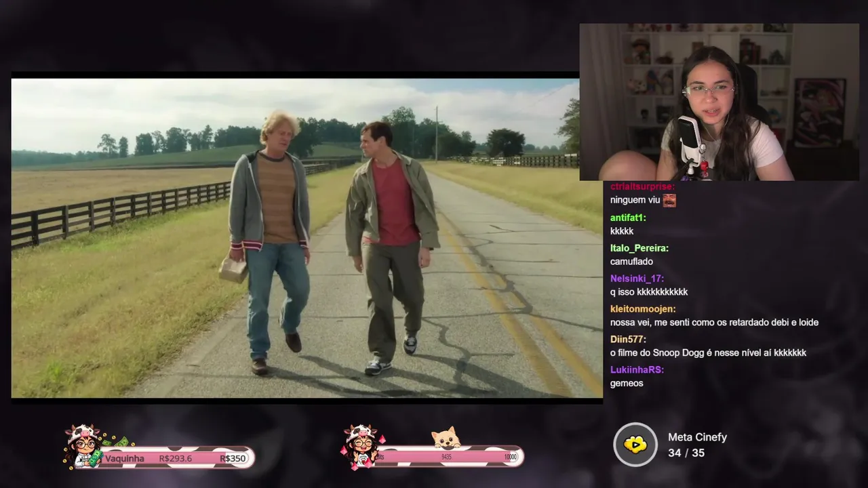The height and width of the screenshot is (488, 868).
Task: Click the emote in ctrlaltsurprise's message
Action: (x=669, y=200)
